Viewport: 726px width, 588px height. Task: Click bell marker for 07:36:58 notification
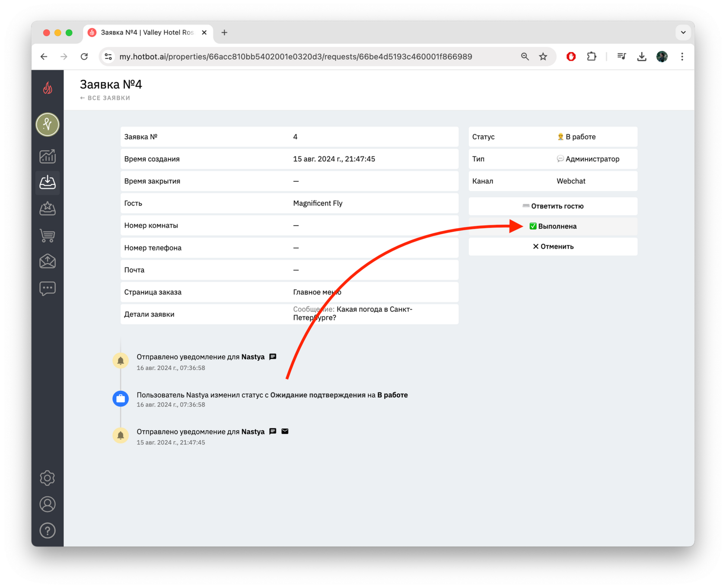pyautogui.click(x=121, y=361)
